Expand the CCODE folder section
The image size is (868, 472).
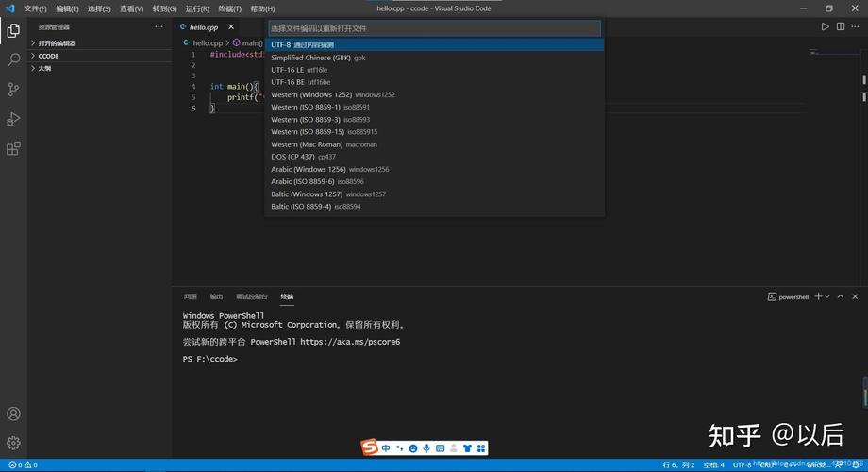click(x=100, y=56)
